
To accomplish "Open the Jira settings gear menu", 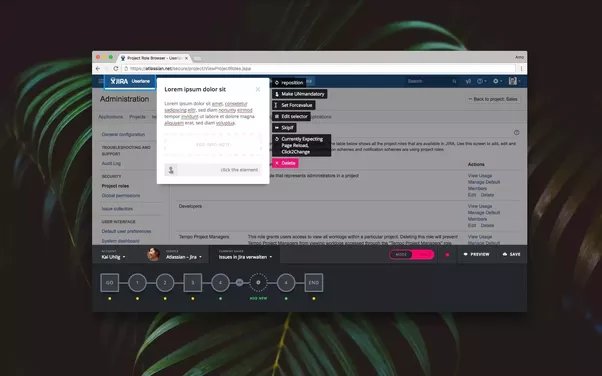I will click(497, 81).
